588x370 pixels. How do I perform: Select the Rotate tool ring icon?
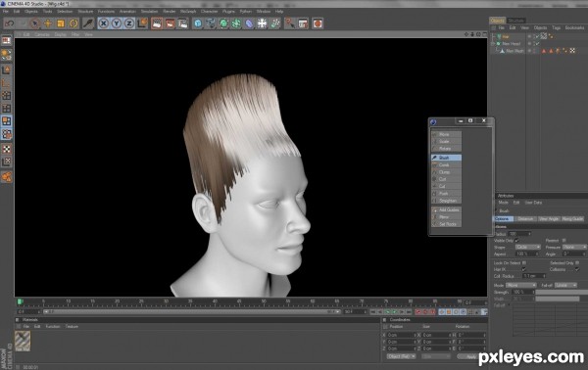tap(73, 23)
